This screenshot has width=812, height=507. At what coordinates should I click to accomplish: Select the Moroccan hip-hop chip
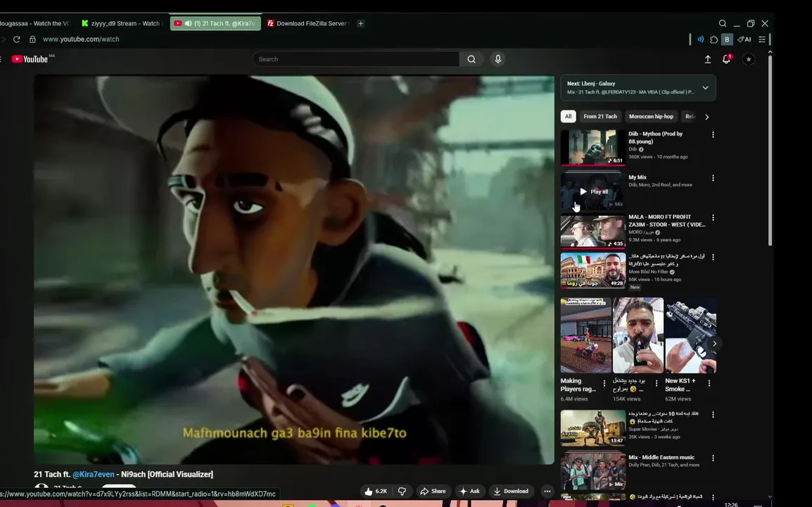[651, 117]
